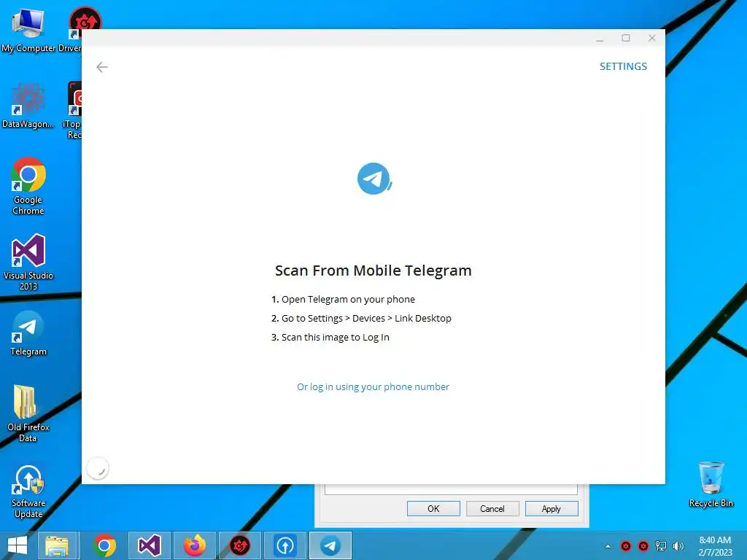The width and height of the screenshot is (747, 560).
Task: Select the My Computer desktop icon
Action: (x=28, y=30)
